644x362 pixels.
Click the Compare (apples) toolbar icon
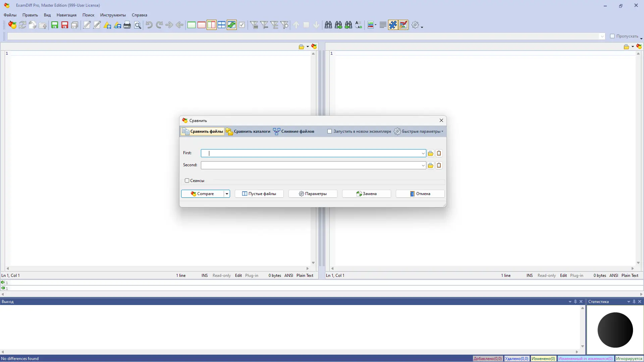pos(12,25)
